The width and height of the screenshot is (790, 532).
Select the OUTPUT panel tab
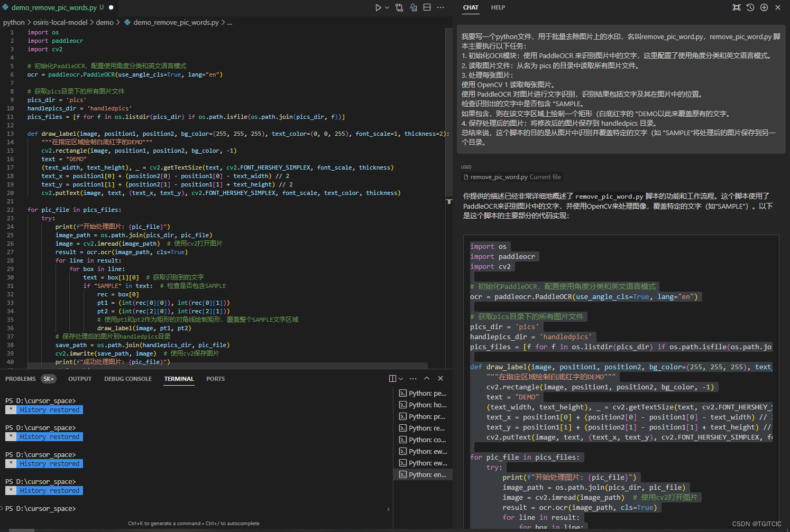click(80, 379)
